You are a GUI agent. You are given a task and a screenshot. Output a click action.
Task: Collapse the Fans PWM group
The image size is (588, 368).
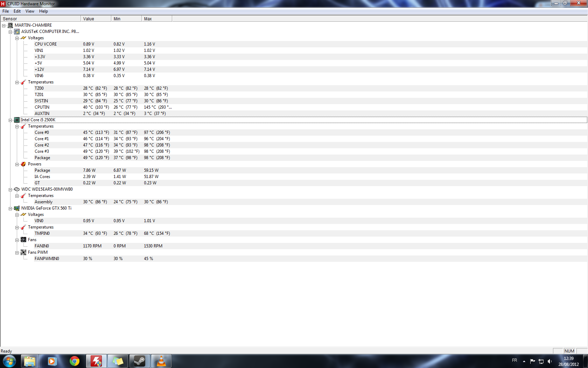point(17,253)
